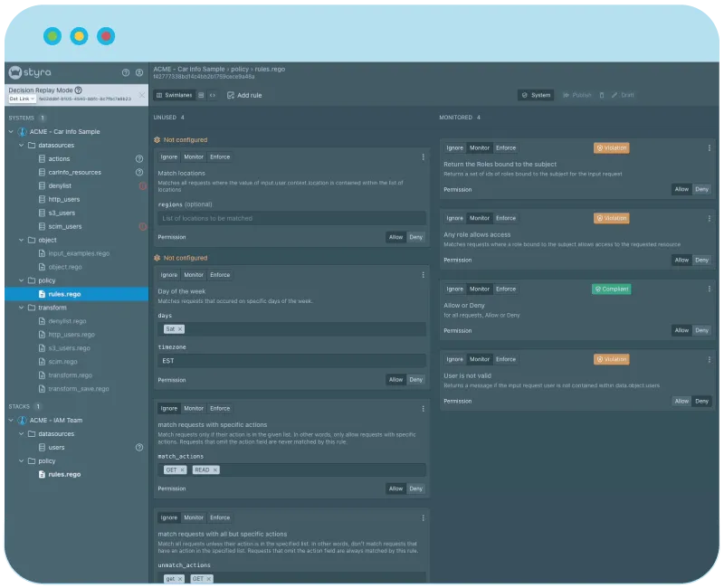Image resolution: width=724 pixels, height=588 pixels.
Task: Click the Add rule button
Action: click(244, 95)
